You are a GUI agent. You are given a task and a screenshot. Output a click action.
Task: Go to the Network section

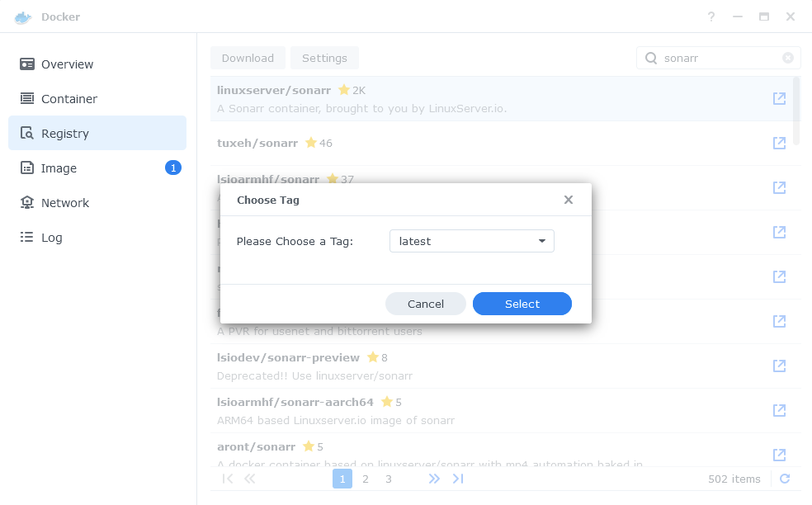pyautogui.click(x=97, y=203)
